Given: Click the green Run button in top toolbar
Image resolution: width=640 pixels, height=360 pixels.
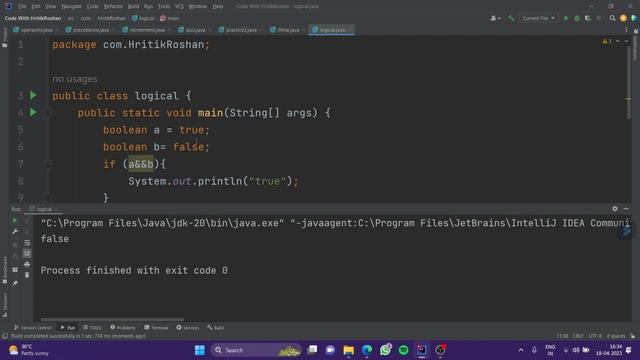Looking at the screenshot, I should pos(566,18).
